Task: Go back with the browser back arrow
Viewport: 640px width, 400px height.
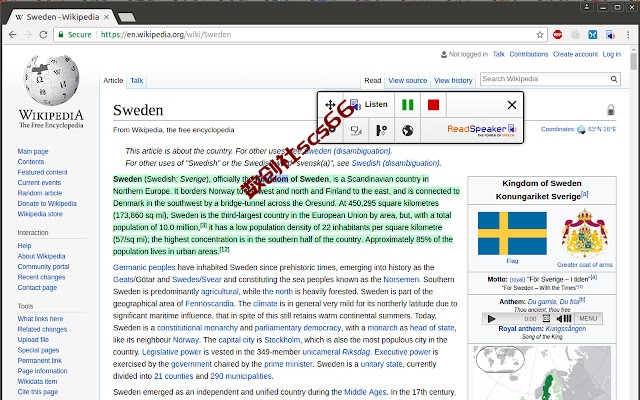Action: coord(13,35)
